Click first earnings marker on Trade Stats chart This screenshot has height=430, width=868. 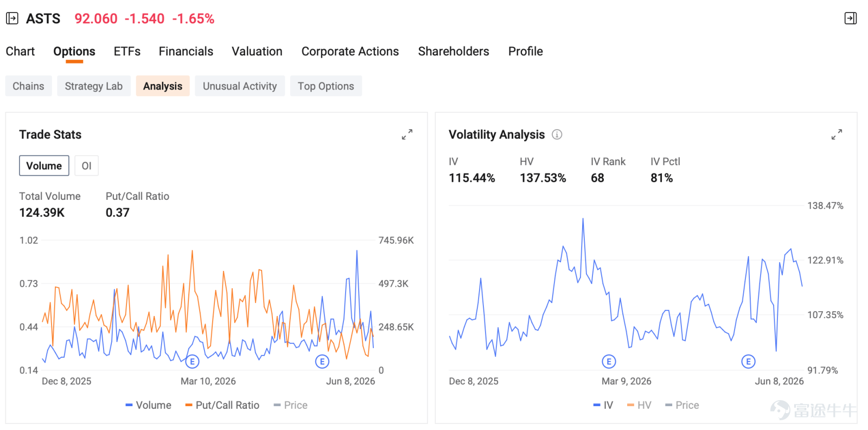pyautogui.click(x=192, y=362)
